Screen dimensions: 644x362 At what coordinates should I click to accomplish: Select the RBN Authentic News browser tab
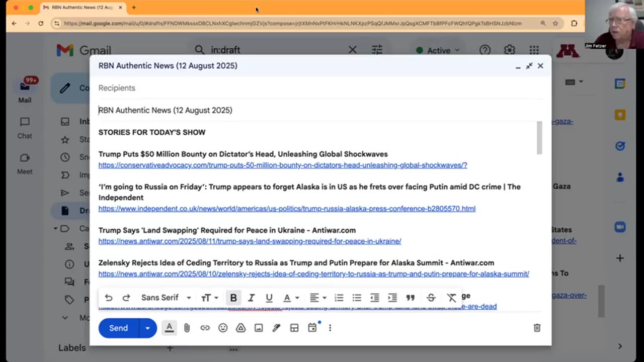pos(83,8)
